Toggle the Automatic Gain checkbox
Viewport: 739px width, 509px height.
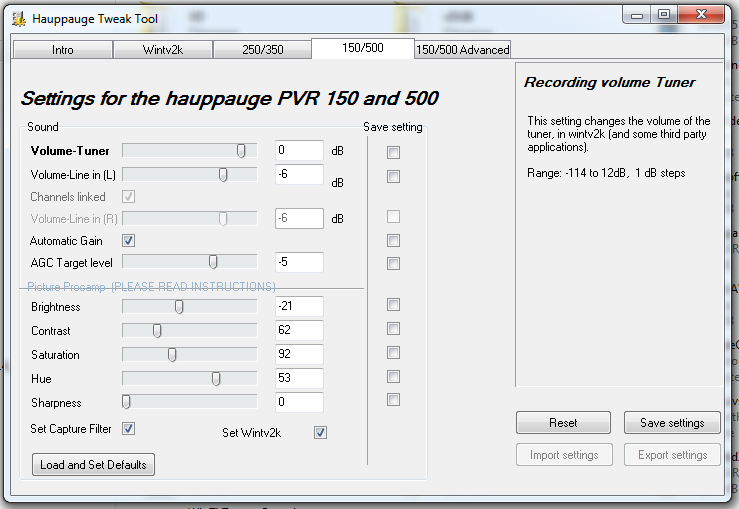(x=128, y=241)
